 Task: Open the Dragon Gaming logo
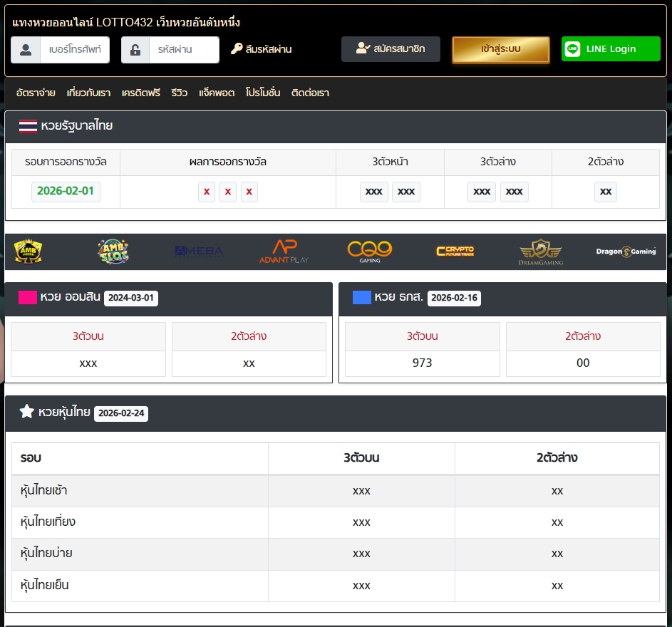tap(626, 252)
